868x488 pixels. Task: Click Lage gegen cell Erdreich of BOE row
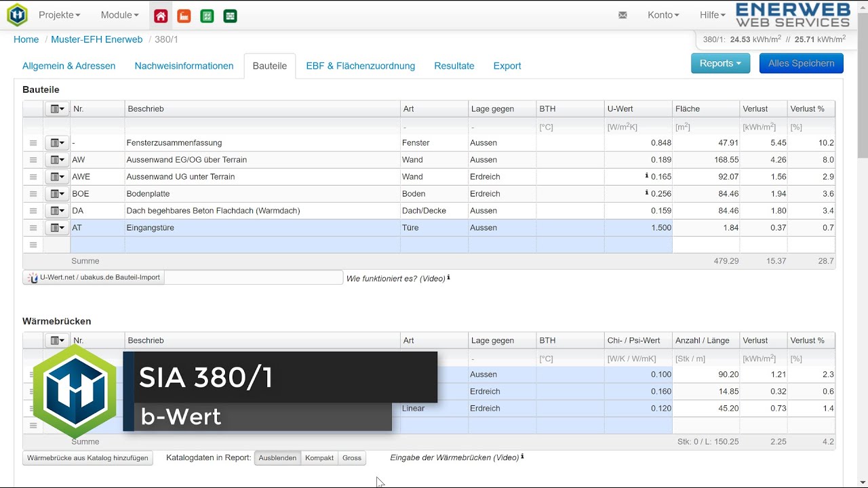502,194
